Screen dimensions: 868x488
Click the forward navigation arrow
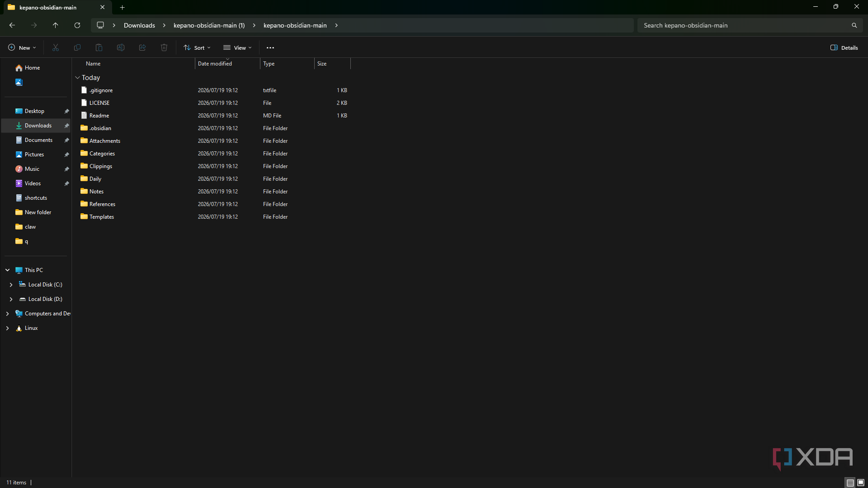pyautogui.click(x=34, y=25)
